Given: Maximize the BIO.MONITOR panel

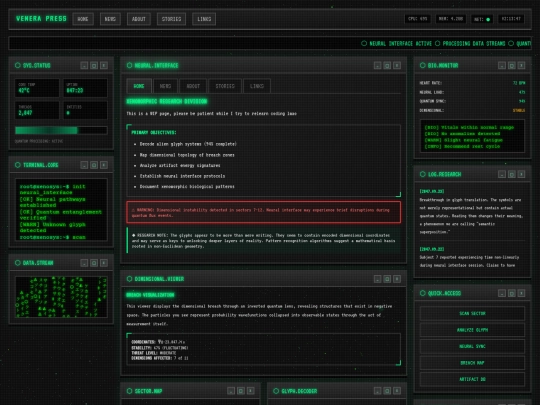Looking at the screenshot, I should click(512, 65).
